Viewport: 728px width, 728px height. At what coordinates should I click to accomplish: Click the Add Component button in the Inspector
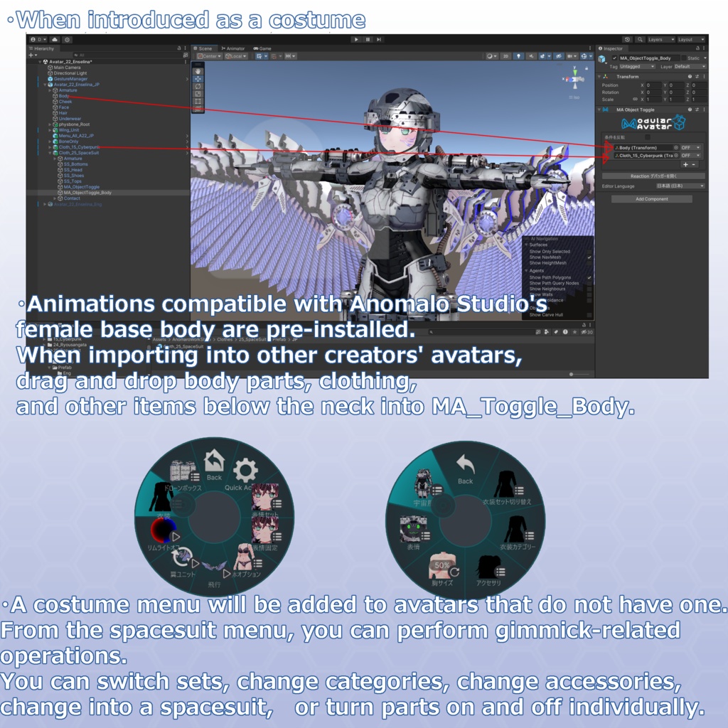coord(651,198)
